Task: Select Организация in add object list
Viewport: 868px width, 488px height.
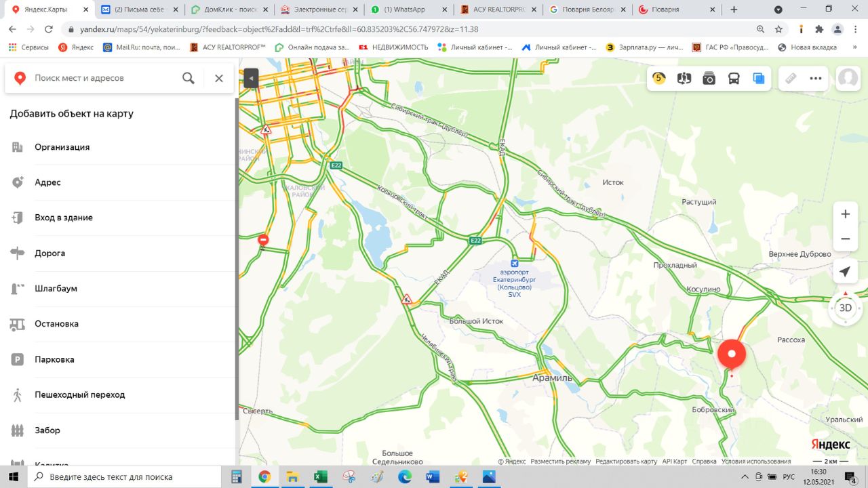Action: click(x=119, y=147)
